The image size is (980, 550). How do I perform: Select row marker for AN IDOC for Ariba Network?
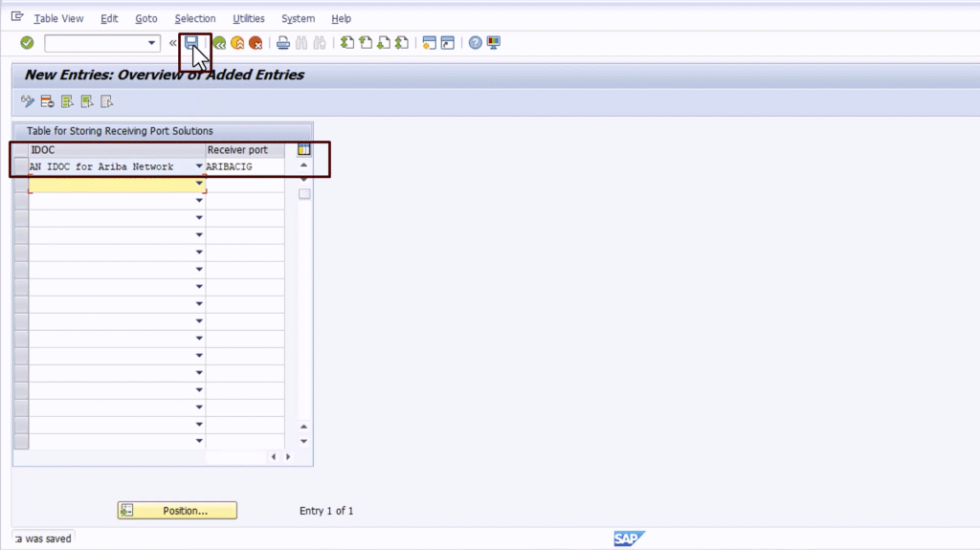click(21, 166)
